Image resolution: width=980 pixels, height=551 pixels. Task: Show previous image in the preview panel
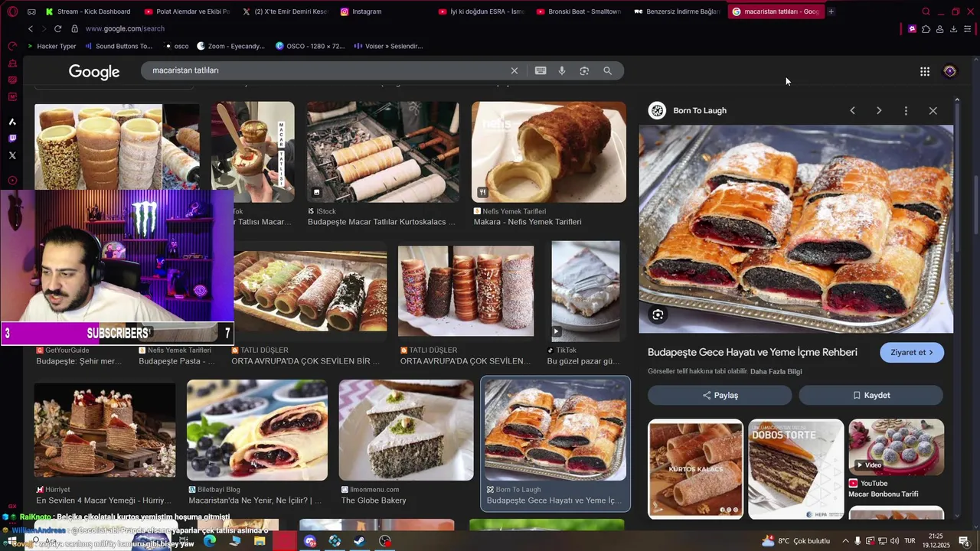pos(852,110)
